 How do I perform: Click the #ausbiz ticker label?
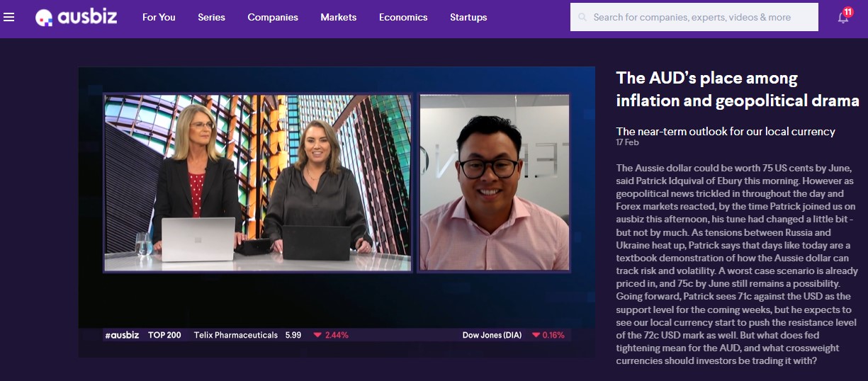coord(122,335)
